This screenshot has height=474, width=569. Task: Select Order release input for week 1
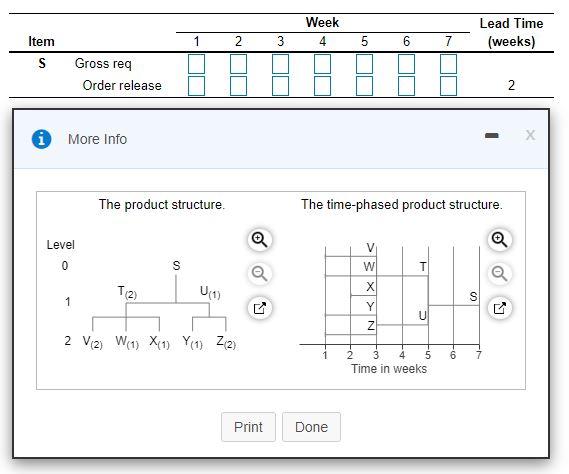coord(196,86)
